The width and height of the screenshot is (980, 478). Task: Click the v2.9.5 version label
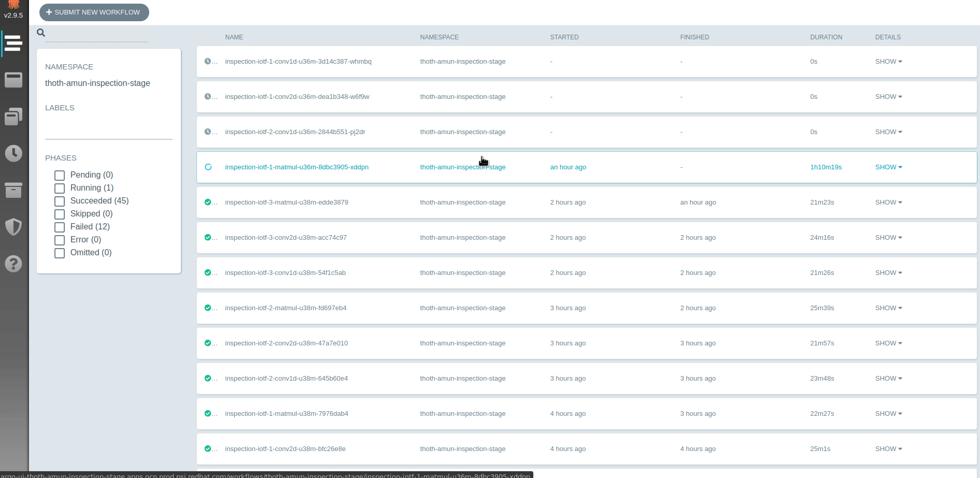pos(13,16)
